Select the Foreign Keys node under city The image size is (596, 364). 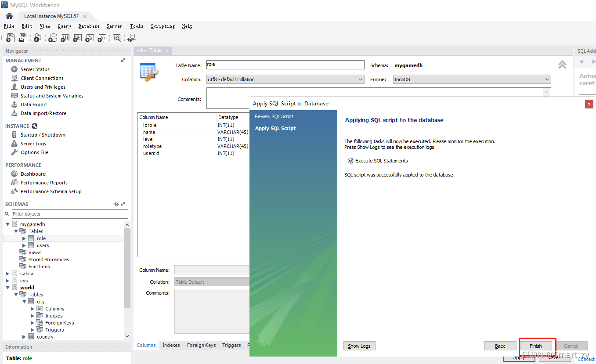[x=59, y=323]
